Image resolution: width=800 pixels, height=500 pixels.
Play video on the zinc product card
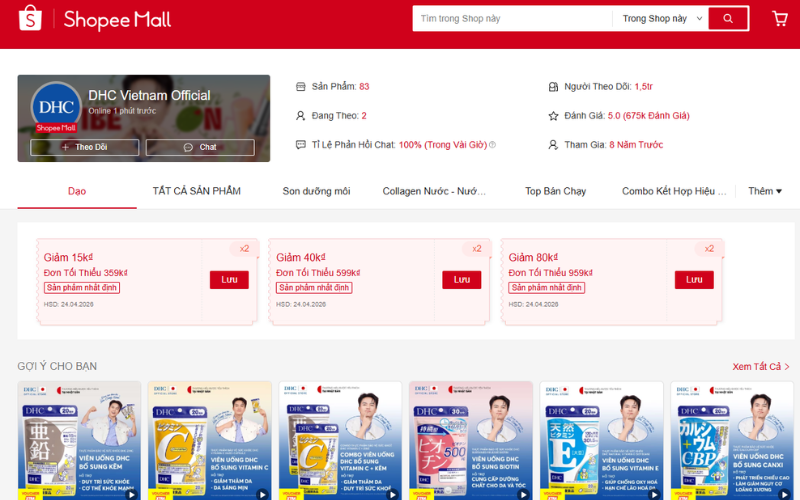click(x=131, y=494)
